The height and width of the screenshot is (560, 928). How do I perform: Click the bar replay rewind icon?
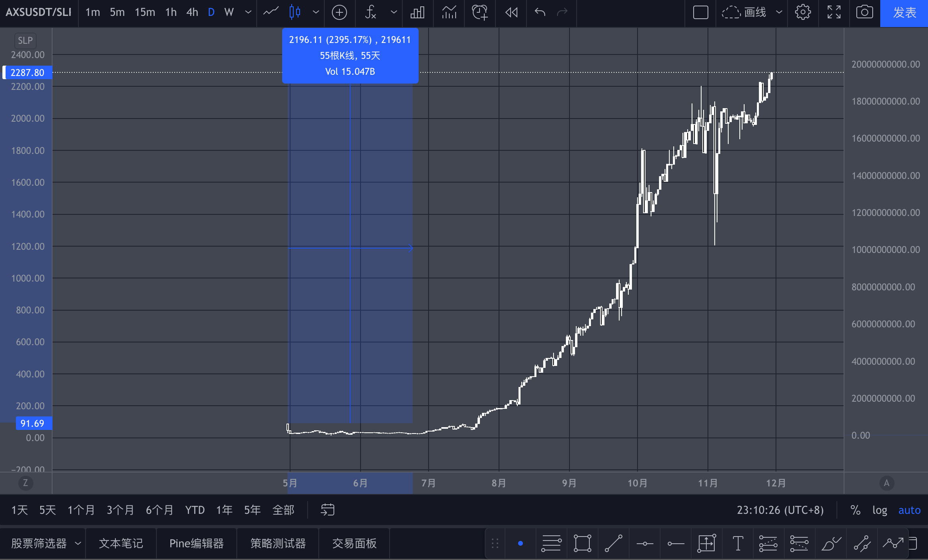pyautogui.click(x=511, y=12)
